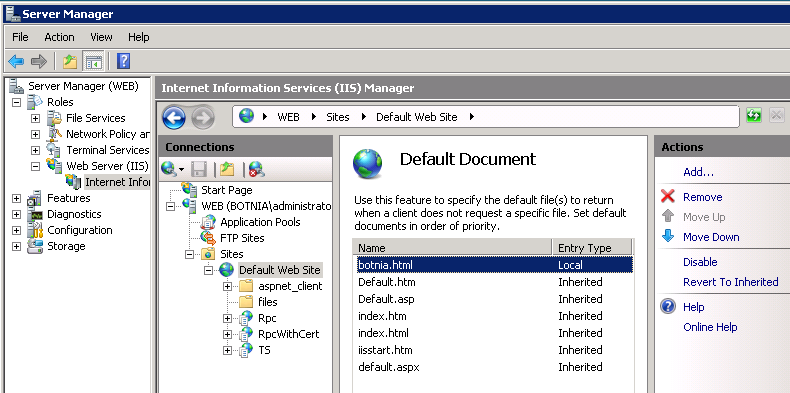This screenshot has height=393, width=790.
Task: Click the Help question mark toolbar icon
Action: pyautogui.click(x=123, y=61)
